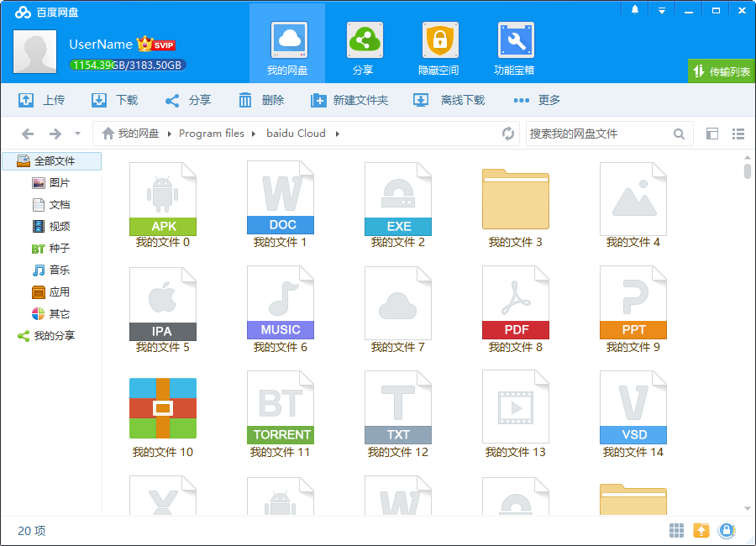The width and height of the screenshot is (756, 546).
Task: Click the 1154.39GB/3183.50GB storage bar
Action: [128, 66]
